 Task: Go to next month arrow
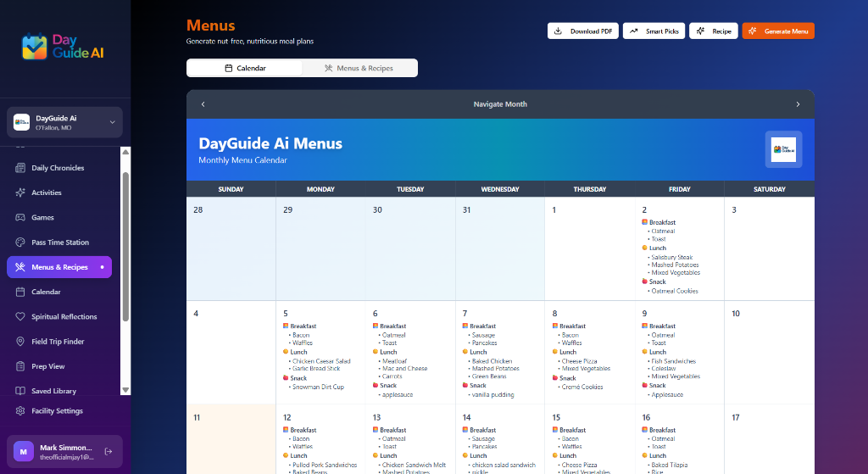click(798, 104)
